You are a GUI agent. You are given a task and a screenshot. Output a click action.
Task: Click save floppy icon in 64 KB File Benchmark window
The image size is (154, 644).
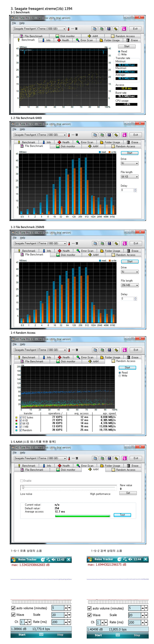[109, 135]
